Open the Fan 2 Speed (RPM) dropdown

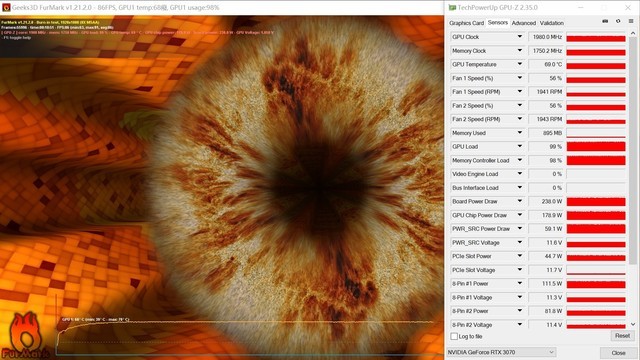pos(520,119)
